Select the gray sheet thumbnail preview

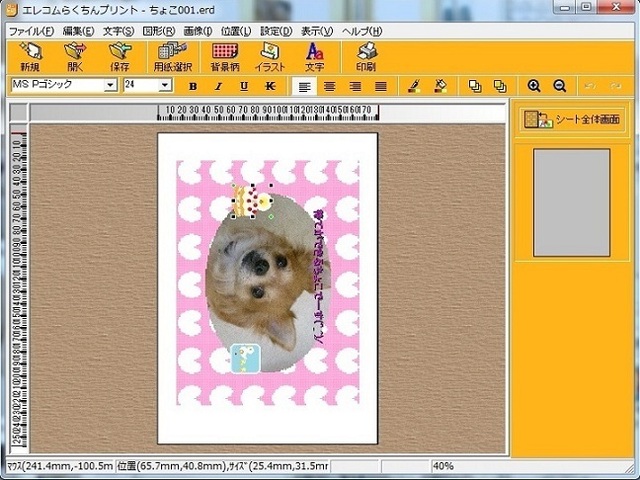571,203
